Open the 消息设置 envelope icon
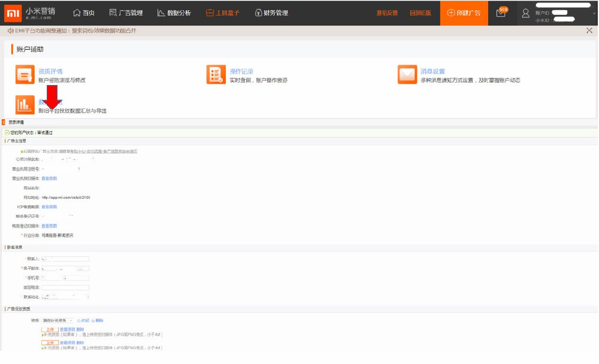Viewport: 599px width, 364px height. pyautogui.click(x=407, y=75)
